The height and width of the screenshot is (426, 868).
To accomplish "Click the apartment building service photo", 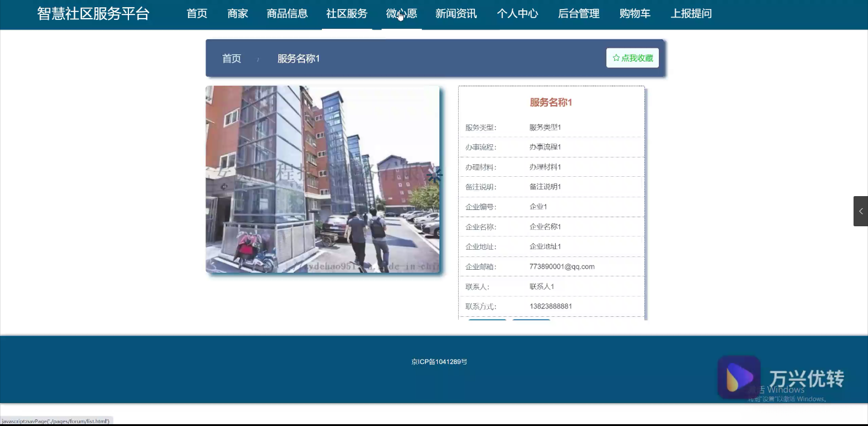I will (x=322, y=179).
